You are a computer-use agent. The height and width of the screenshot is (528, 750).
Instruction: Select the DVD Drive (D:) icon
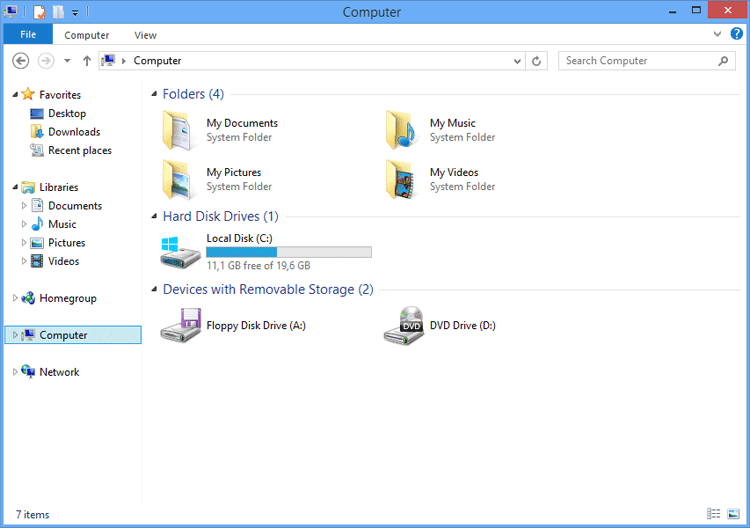point(403,326)
